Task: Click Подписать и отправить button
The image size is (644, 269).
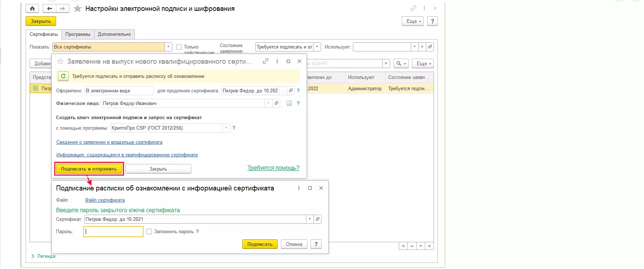Action: [89, 169]
